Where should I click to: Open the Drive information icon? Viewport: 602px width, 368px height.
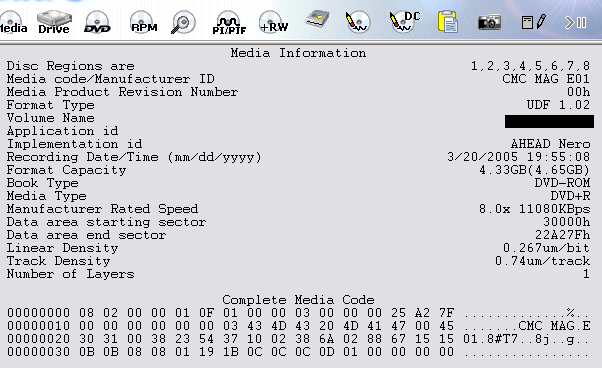click(x=54, y=22)
